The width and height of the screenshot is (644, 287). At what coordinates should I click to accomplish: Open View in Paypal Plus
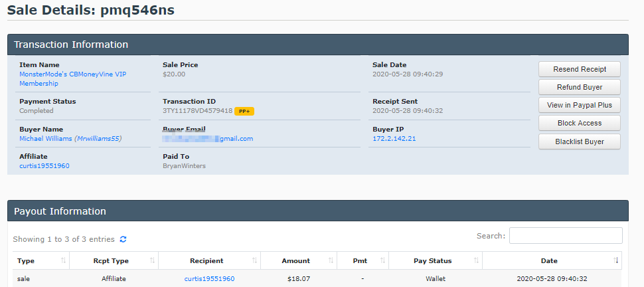(x=580, y=105)
